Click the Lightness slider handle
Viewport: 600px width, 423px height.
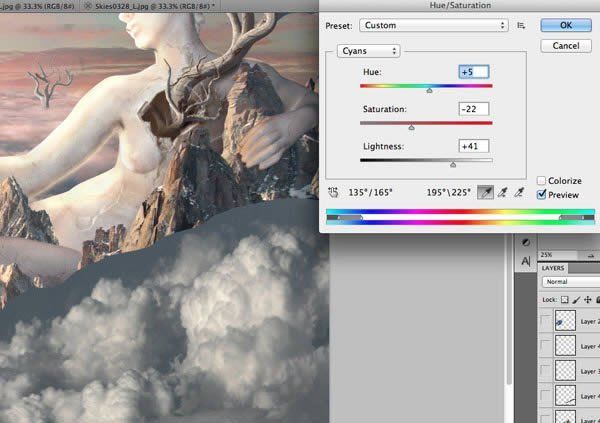pyautogui.click(x=453, y=164)
